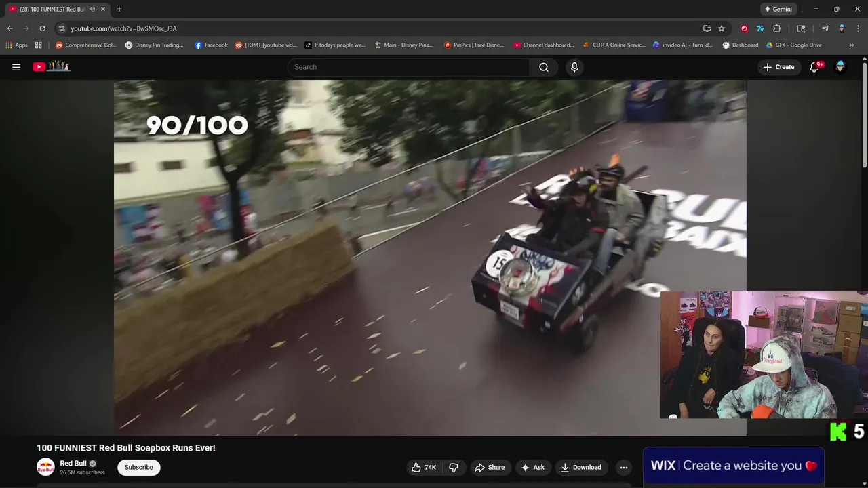Go back with browser back arrow
Image resolution: width=868 pixels, height=488 pixels.
[x=9, y=28]
